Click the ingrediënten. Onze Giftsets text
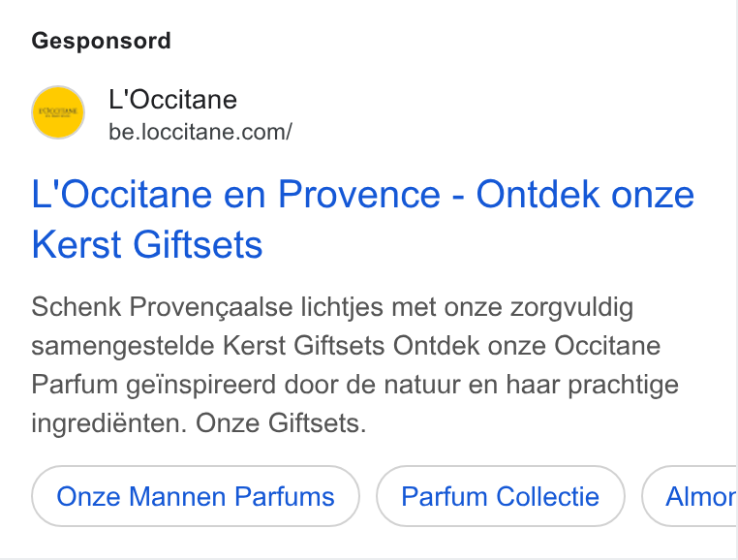 pyautogui.click(x=199, y=423)
